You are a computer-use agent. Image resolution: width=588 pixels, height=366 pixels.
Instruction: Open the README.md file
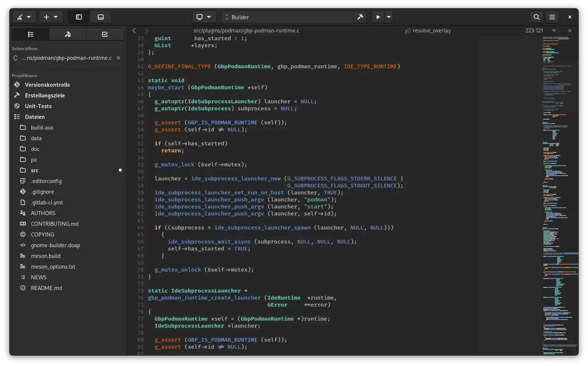click(46, 288)
